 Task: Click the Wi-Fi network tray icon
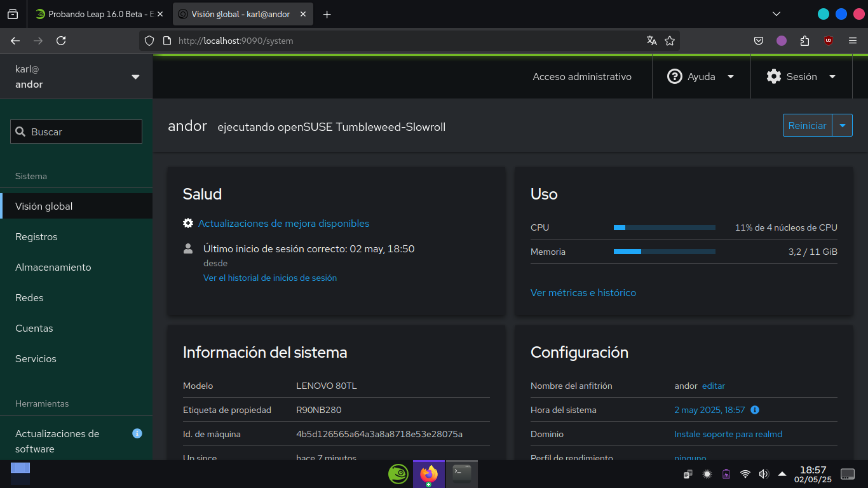coord(745,474)
